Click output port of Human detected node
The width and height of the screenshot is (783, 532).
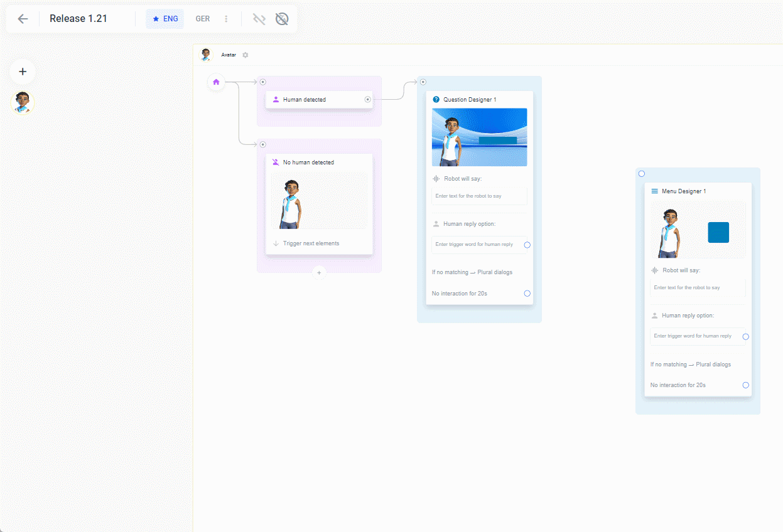point(368,99)
